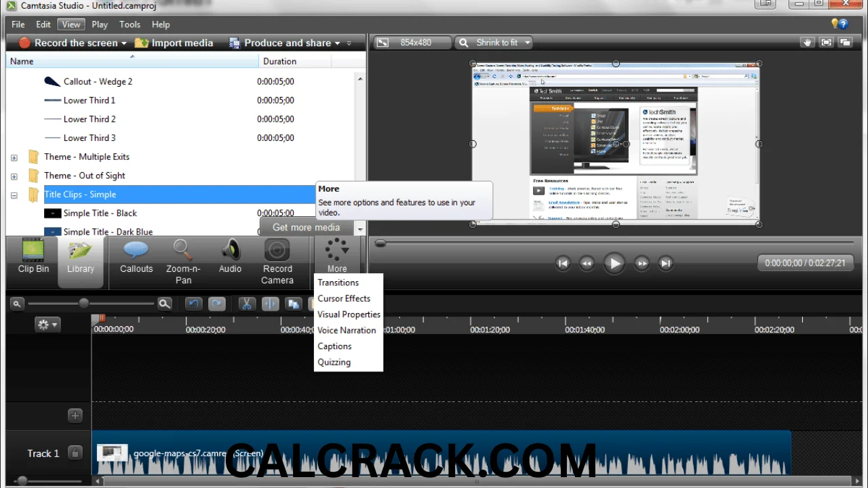Open the Tools menu
This screenshot has width=868, height=488.
click(130, 24)
